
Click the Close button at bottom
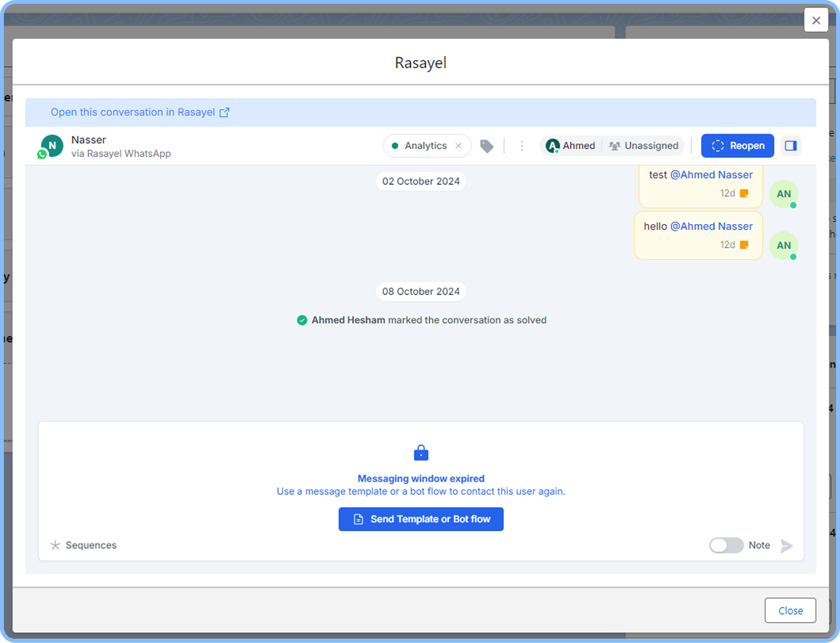(790, 610)
